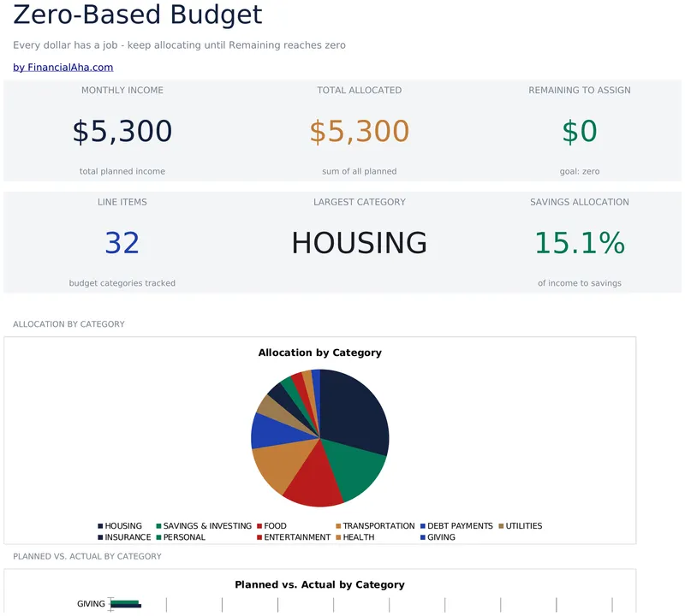Click the LARGEST CATEGORY label

359,202
